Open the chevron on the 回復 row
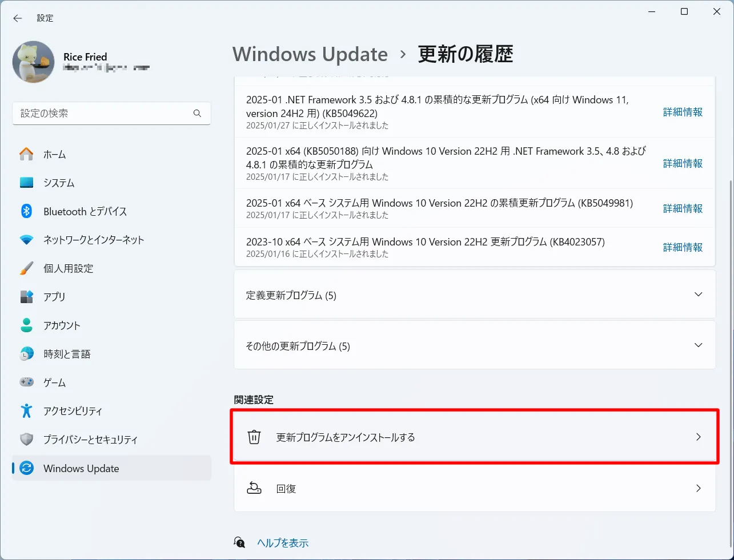The height and width of the screenshot is (560, 734). tap(698, 488)
